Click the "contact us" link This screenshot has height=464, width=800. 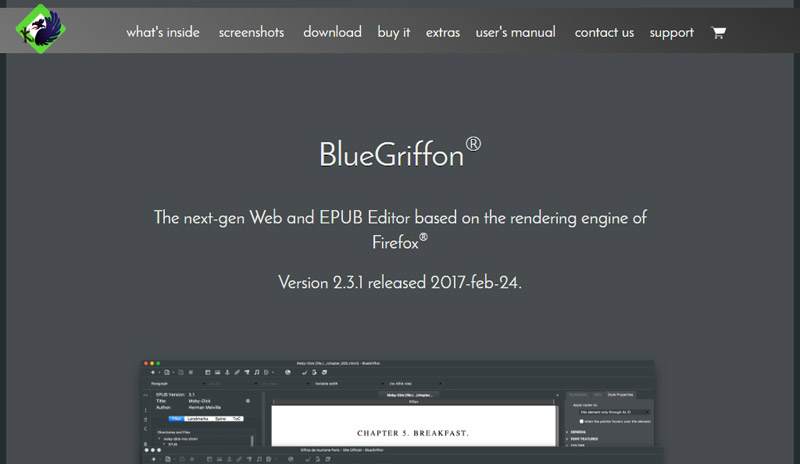pyautogui.click(x=605, y=32)
